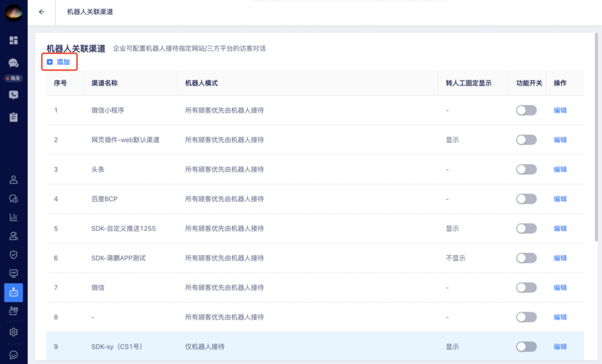This screenshot has height=364, width=602.
Task: Turn on the switch for SDK-蒋鹏APP测试
Action: pyautogui.click(x=526, y=258)
